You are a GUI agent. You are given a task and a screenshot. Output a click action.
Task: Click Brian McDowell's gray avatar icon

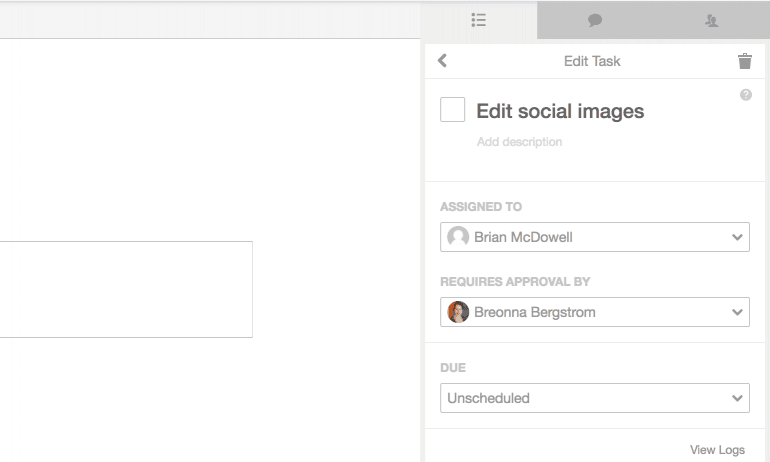click(458, 237)
